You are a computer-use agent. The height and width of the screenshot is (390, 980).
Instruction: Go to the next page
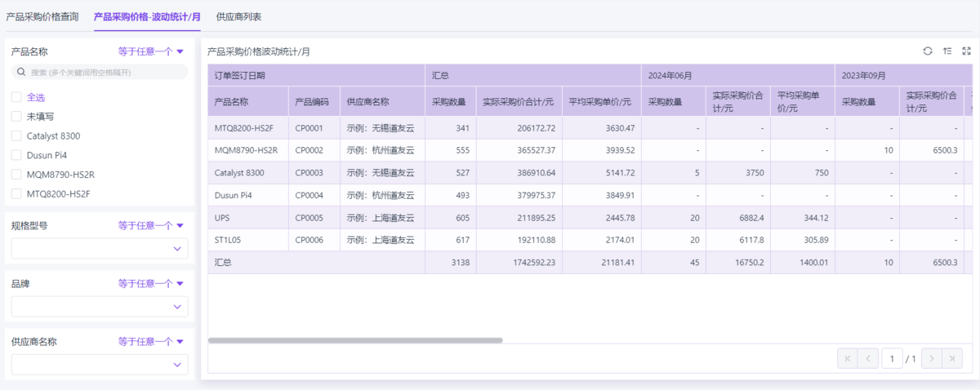(x=931, y=358)
